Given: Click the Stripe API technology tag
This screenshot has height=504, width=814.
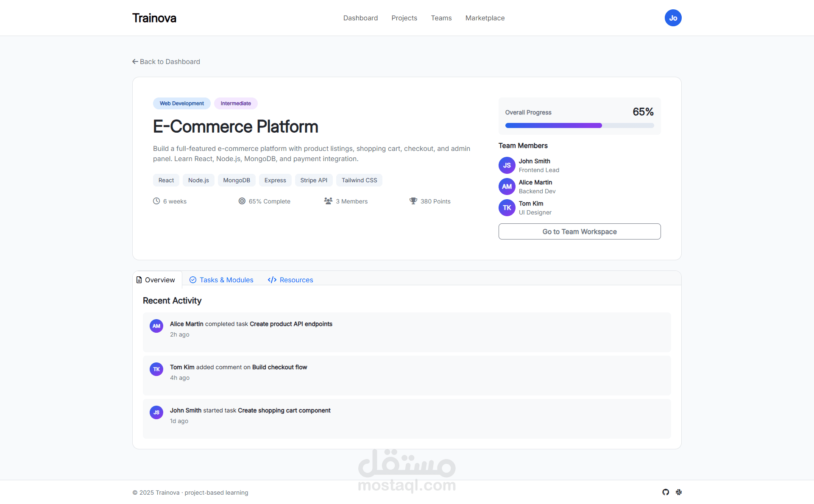Looking at the screenshot, I should coord(314,180).
